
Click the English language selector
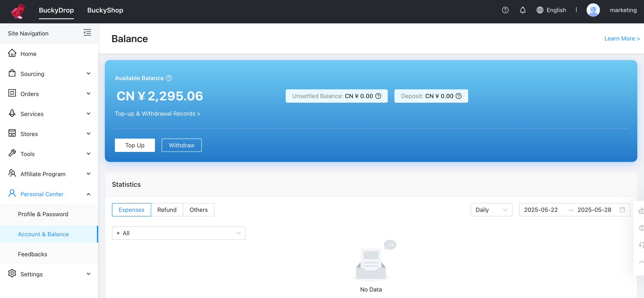point(556,10)
